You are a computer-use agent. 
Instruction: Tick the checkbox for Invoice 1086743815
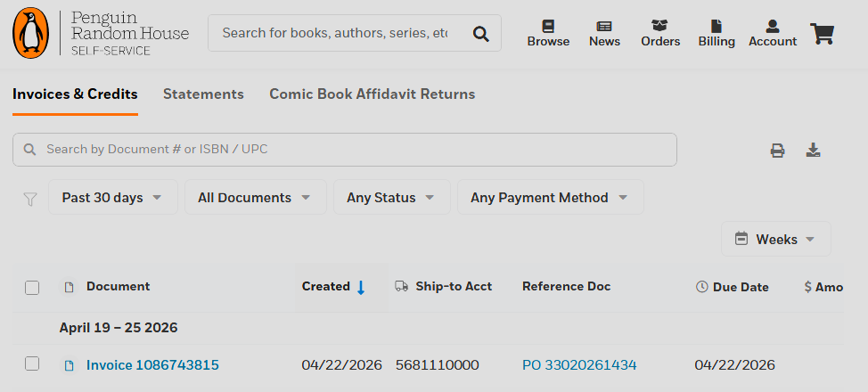point(32,363)
